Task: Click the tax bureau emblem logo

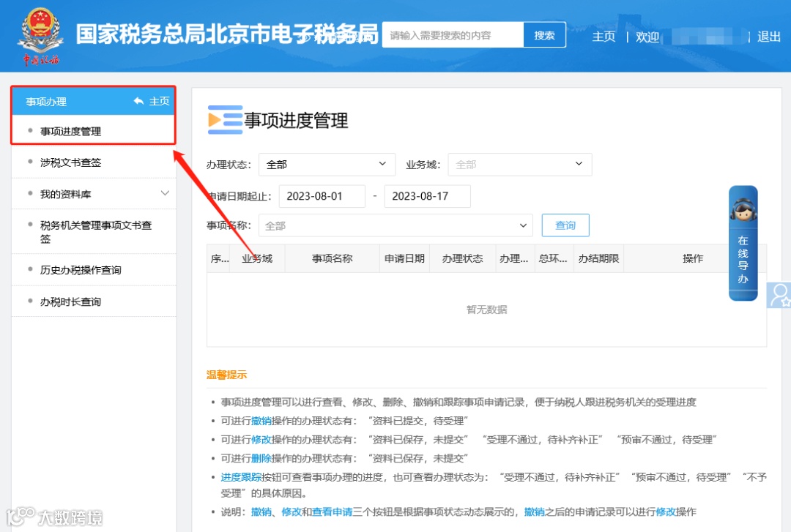Action: pyautogui.click(x=40, y=37)
